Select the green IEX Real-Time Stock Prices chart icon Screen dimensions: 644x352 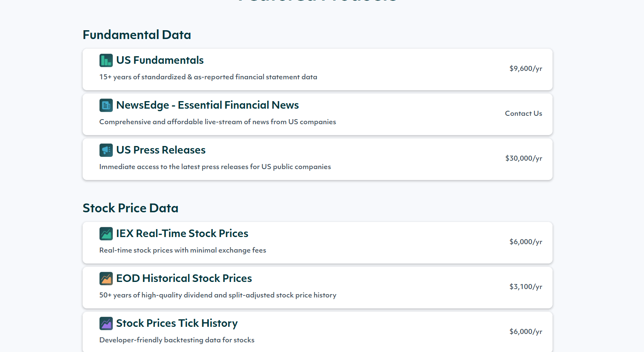pyautogui.click(x=106, y=234)
